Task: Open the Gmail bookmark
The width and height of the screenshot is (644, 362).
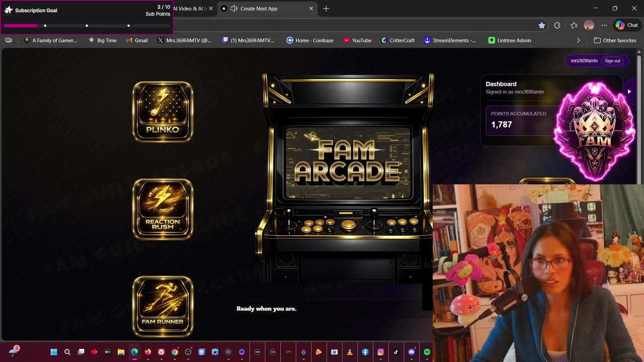Action: click(137, 40)
